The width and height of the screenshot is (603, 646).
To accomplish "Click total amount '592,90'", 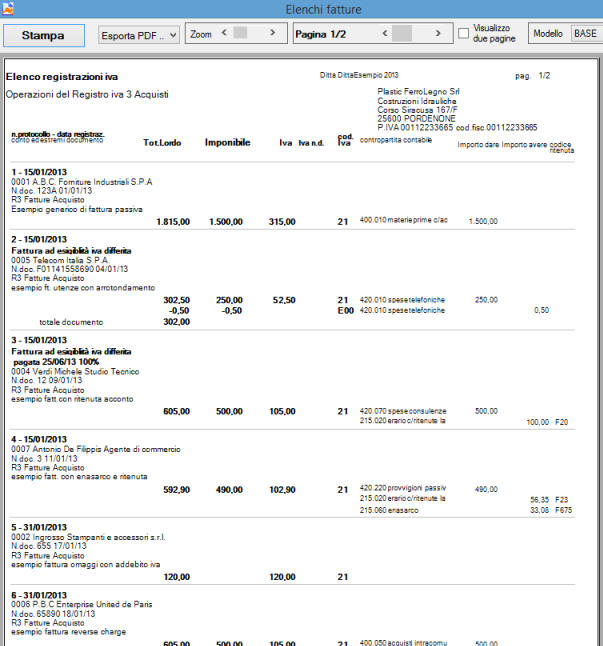I will point(177,490).
